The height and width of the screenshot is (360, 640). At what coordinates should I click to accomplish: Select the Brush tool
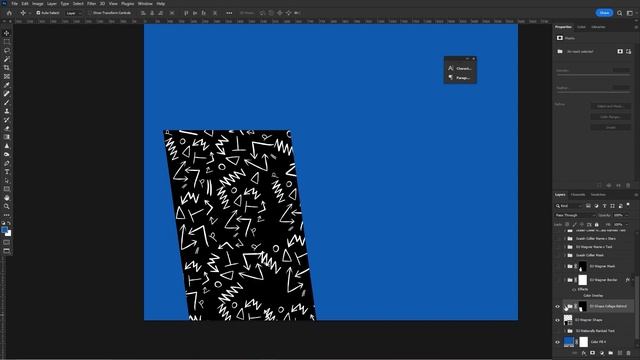click(7, 102)
